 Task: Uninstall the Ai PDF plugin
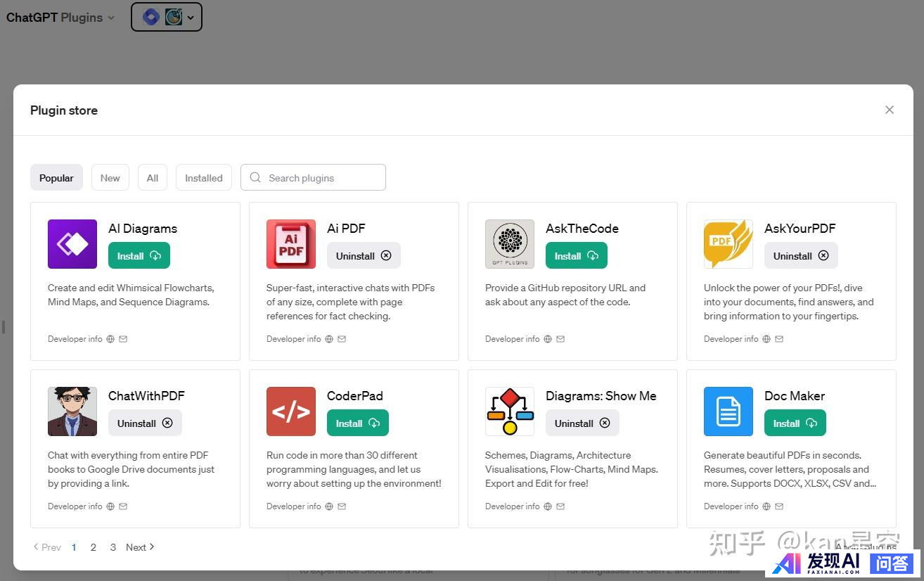[364, 256]
